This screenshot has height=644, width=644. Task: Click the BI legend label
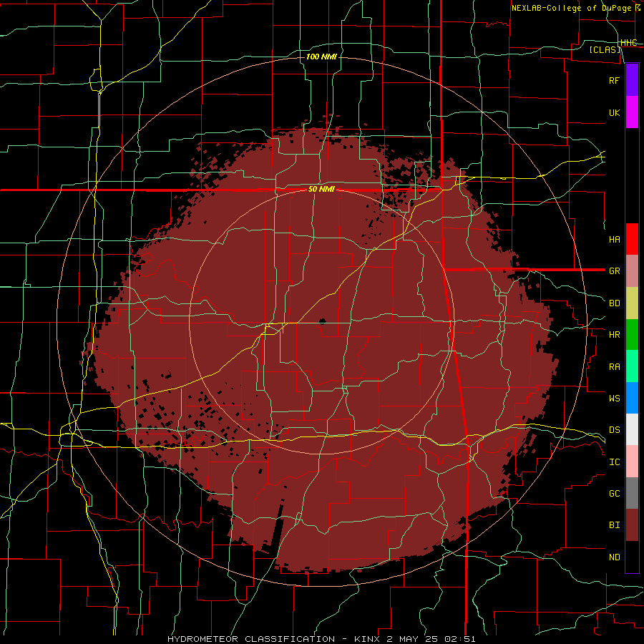click(x=614, y=525)
